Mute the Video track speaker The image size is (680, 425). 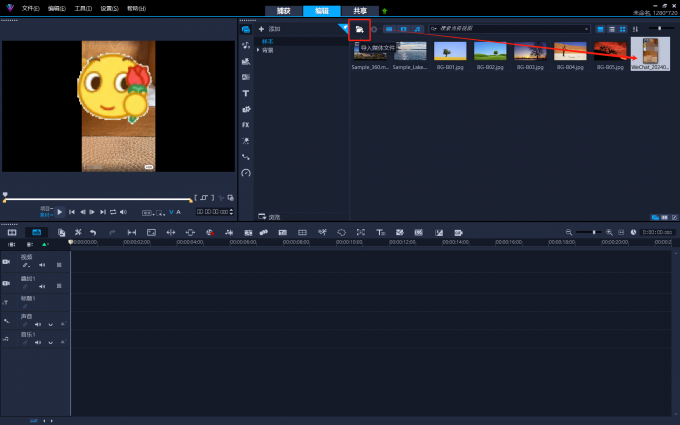pyautogui.click(x=42, y=265)
